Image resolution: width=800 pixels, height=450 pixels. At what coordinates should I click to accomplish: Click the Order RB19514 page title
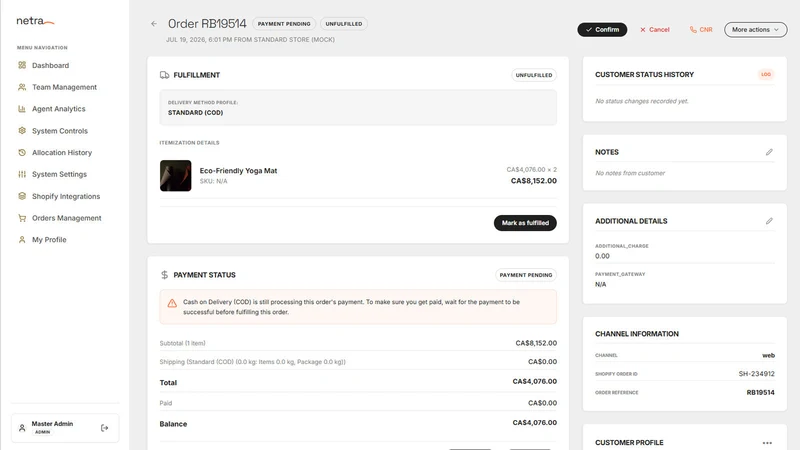point(207,24)
